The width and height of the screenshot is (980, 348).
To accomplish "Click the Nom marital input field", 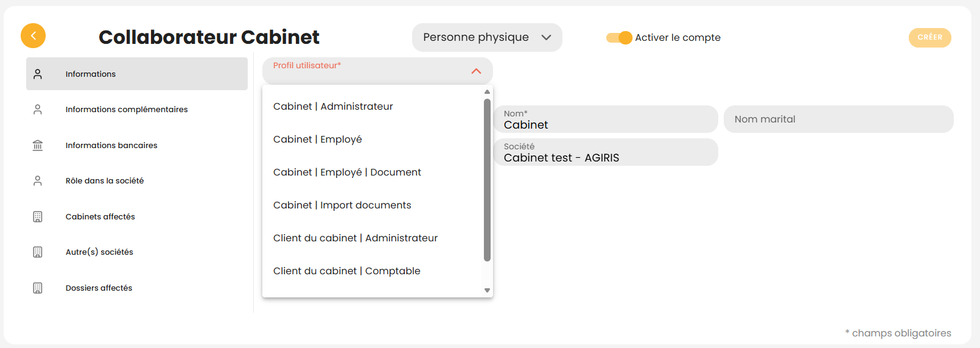I will tap(838, 119).
